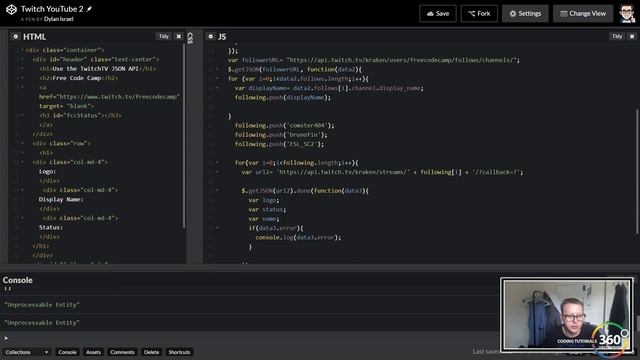
Task: Collapse the $.getJSON followerURL fold arrow
Action: click(x=218, y=69)
